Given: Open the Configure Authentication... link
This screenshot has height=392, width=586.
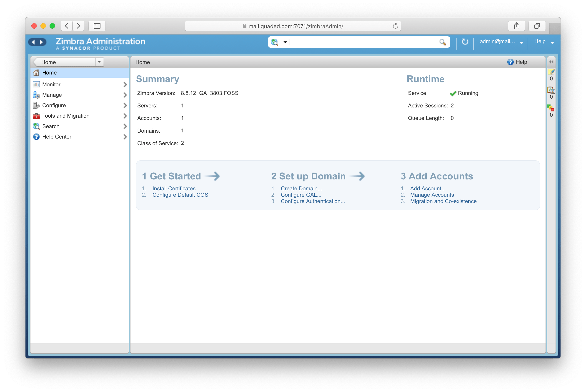Looking at the screenshot, I should tap(313, 201).
